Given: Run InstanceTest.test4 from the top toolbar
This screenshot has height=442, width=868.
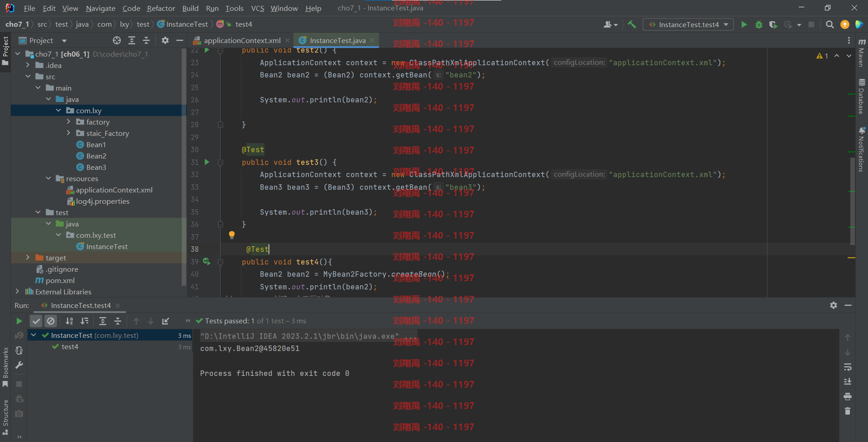Looking at the screenshot, I should pos(743,24).
